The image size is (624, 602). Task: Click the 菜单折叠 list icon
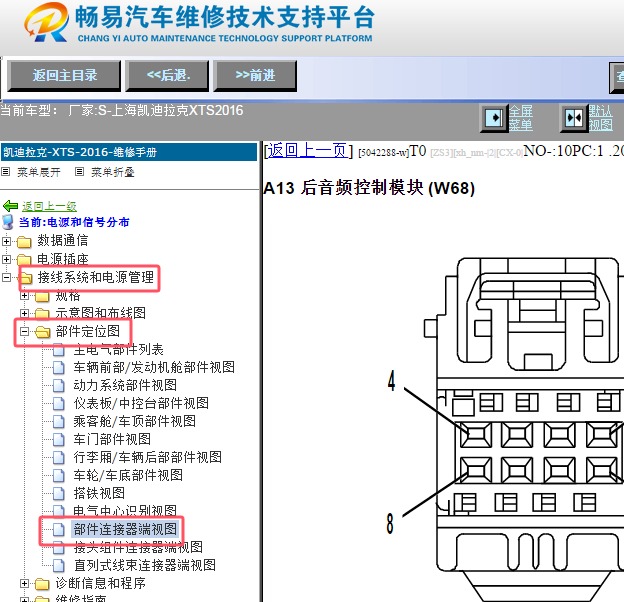tap(80, 172)
